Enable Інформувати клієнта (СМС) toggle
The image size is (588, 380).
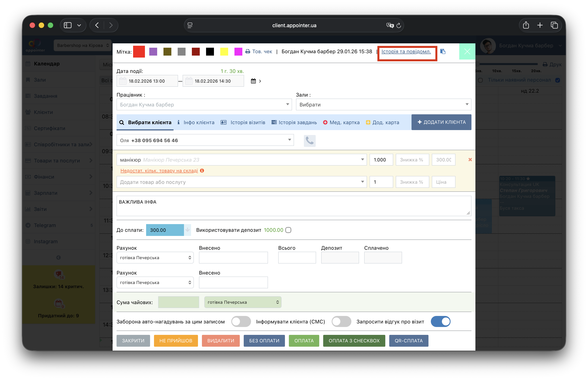[x=341, y=321]
